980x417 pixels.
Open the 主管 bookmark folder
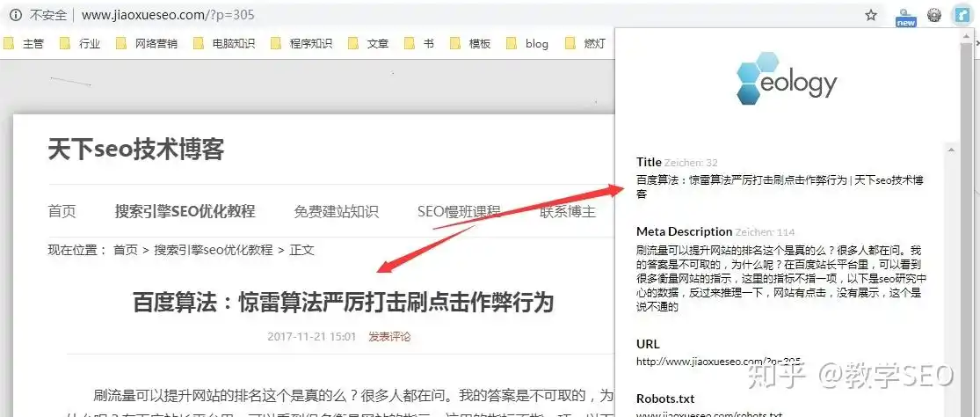pyautogui.click(x=24, y=43)
